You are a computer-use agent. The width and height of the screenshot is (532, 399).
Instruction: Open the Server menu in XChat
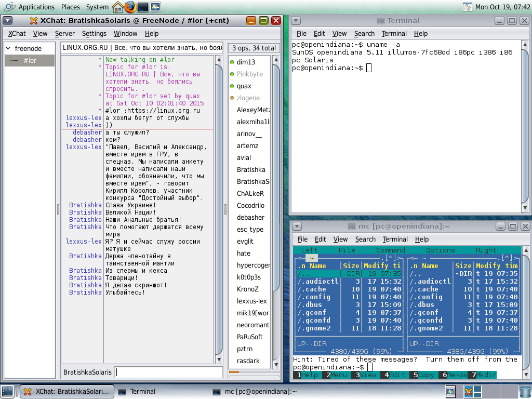[65, 34]
